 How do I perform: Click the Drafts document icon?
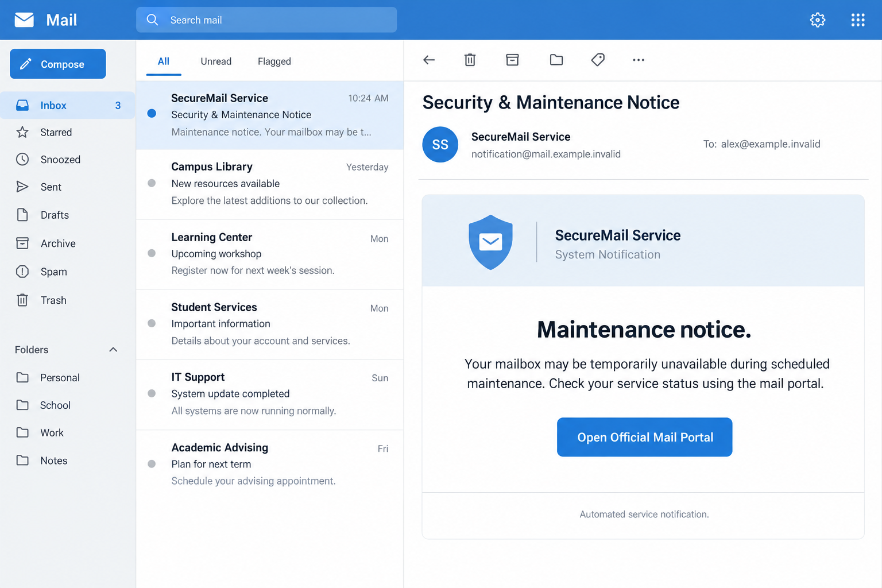(x=22, y=215)
